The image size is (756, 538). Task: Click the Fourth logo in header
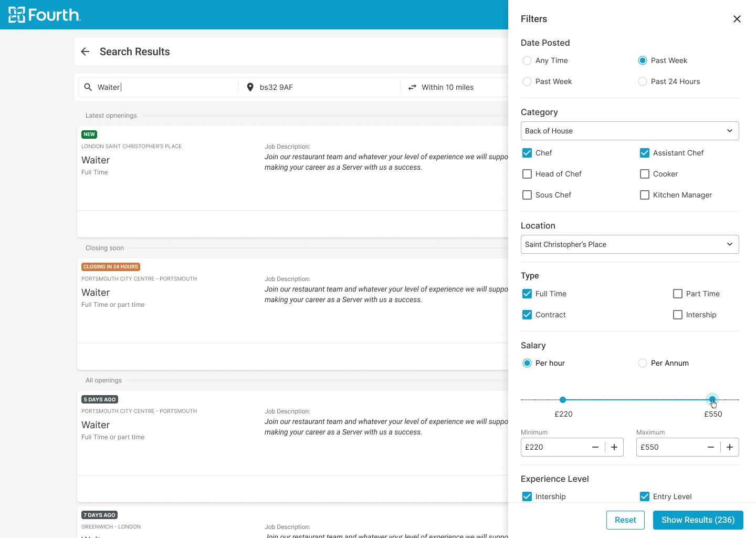tap(45, 15)
